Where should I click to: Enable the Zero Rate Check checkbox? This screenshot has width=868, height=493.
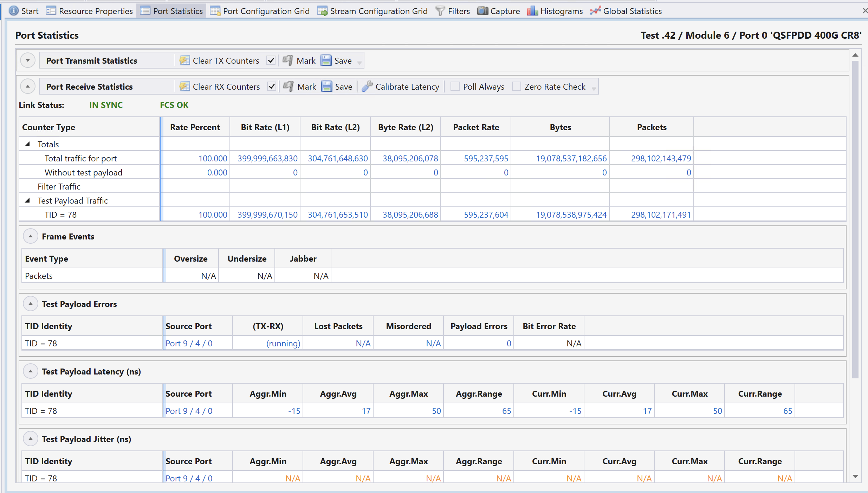(x=516, y=87)
